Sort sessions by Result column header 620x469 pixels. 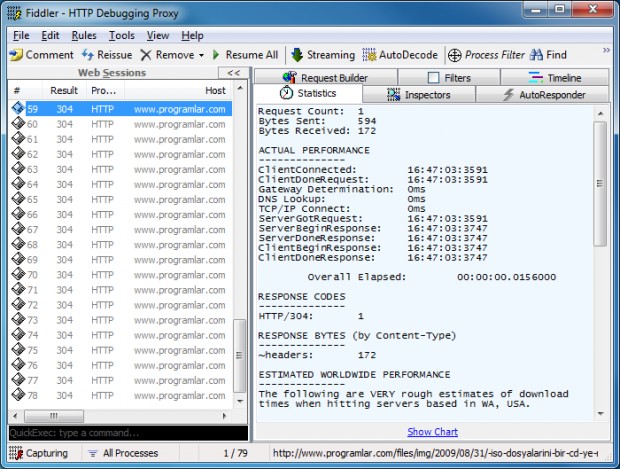click(64, 91)
